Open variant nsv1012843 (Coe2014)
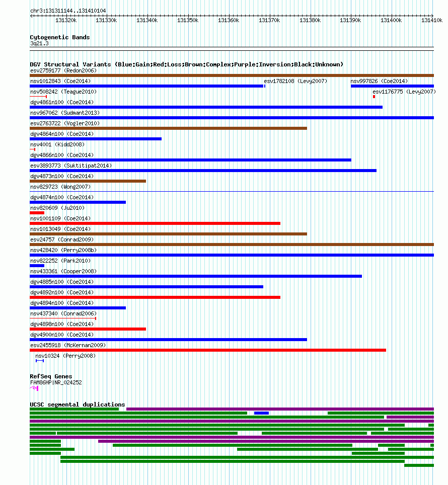Viewport: 448px width, 485px height. click(60, 81)
